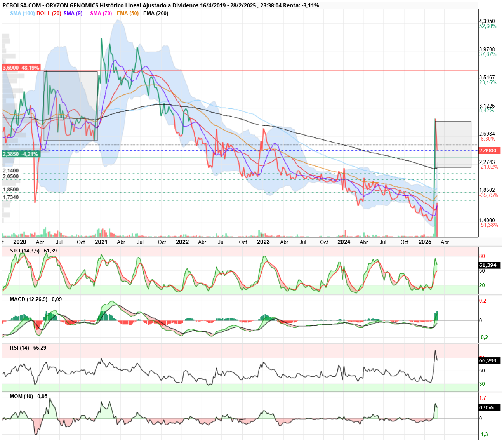The width and height of the screenshot is (504, 442).
Task: Click the RSI 30 oversold level label
Action: tap(482, 384)
